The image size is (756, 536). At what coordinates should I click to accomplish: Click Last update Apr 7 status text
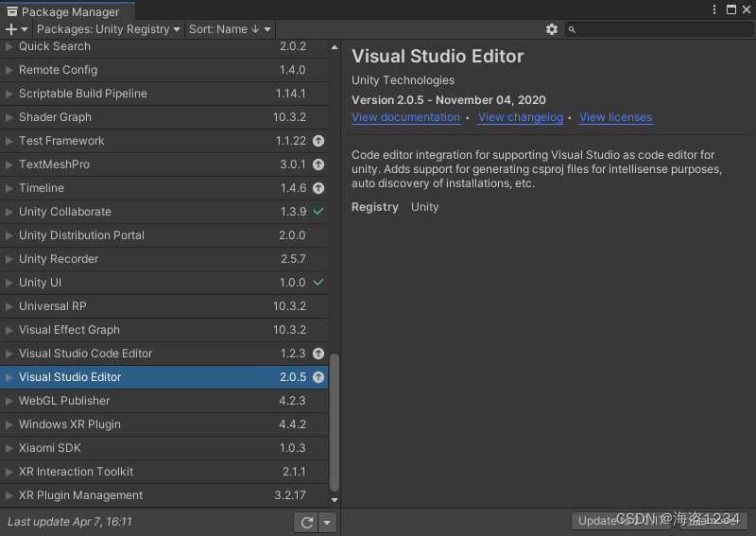pos(69,522)
